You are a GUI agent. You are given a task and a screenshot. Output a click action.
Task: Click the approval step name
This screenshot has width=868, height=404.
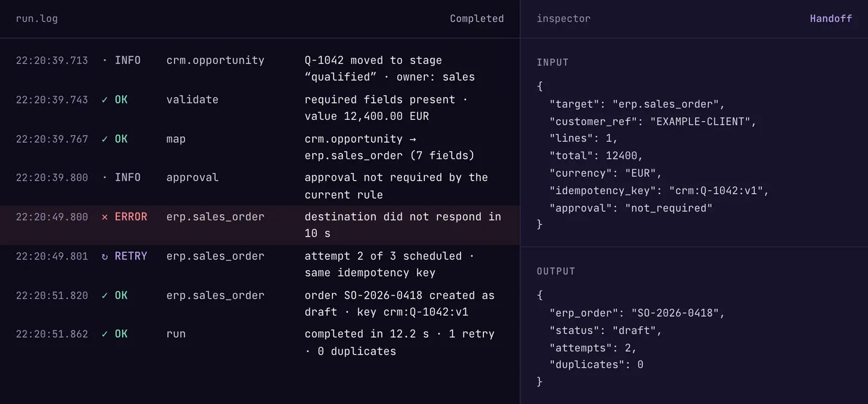192,178
